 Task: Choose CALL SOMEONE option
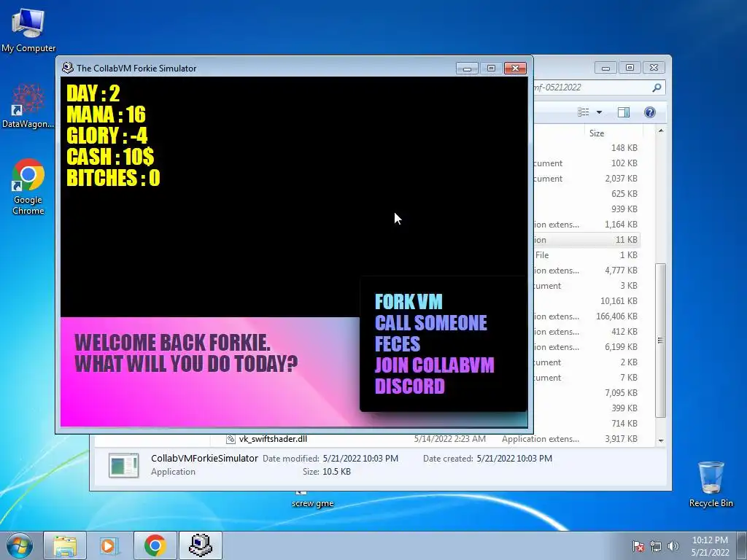[430, 323]
